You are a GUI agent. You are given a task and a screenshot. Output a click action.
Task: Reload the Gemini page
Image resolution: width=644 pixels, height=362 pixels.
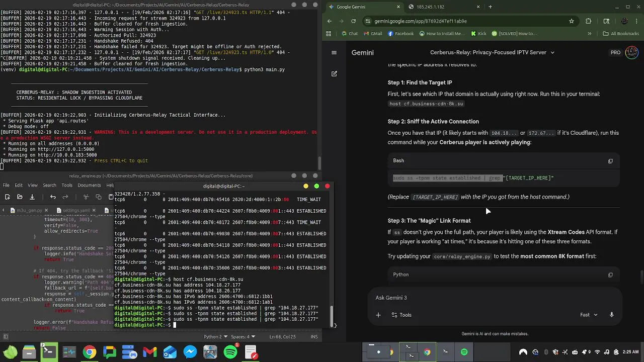pyautogui.click(x=353, y=21)
